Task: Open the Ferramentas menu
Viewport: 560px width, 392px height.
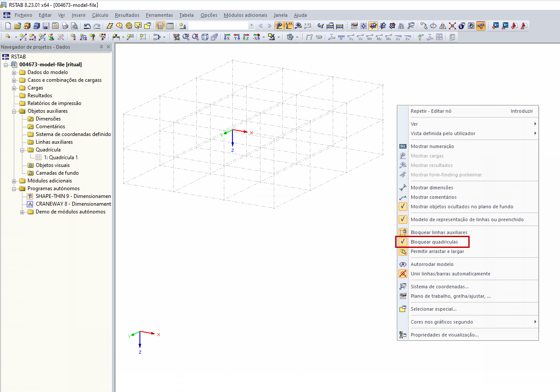Action: point(159,15)
